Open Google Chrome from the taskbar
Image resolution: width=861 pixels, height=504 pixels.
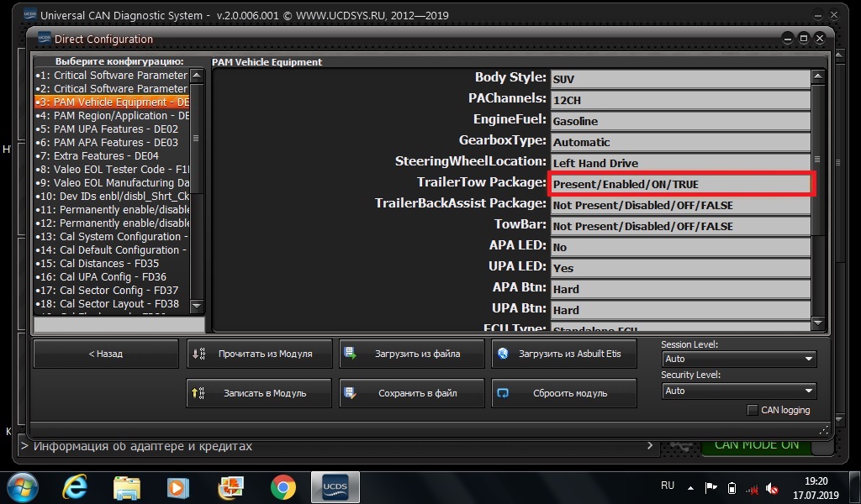click(283, 486)
